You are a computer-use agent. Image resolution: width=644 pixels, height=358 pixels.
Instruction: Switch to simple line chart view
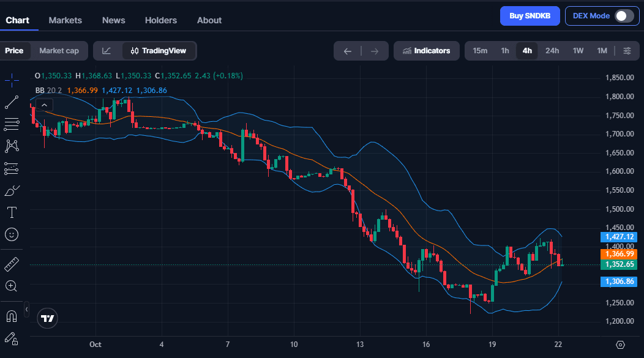click(107, 51)
